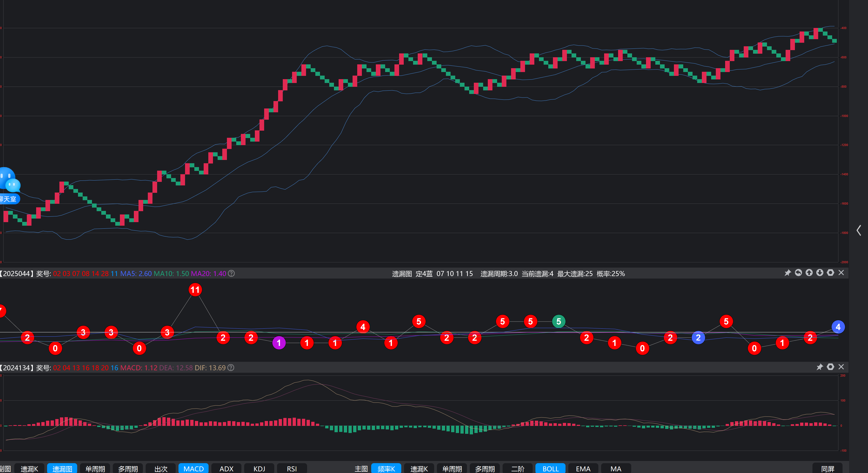Click help icon beside MA20 value
Image resolution: width=868 pixels, height=473 pixels.
[x=231, y=273]
